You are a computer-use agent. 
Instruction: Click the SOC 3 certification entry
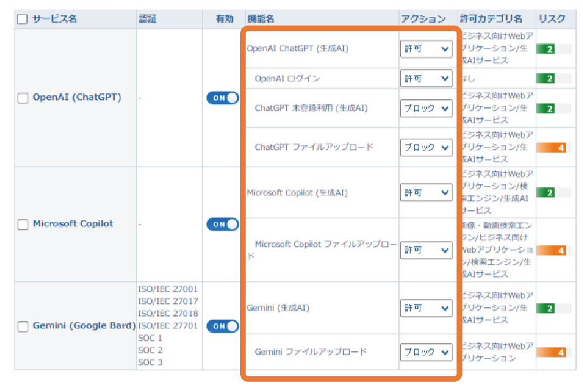pos(150,362)
